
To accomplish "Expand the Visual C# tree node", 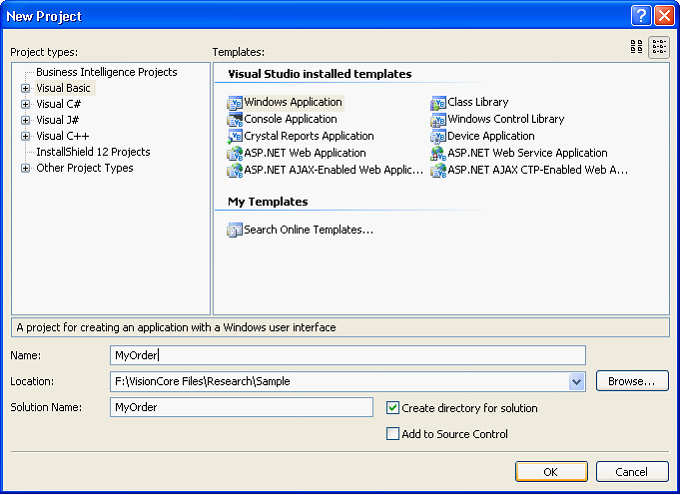I will [26, 105].
